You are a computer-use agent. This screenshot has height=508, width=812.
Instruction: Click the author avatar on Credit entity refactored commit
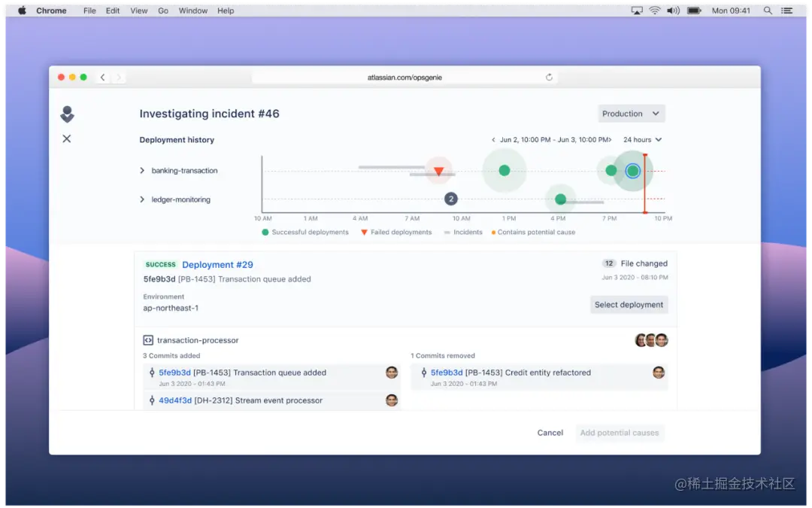tap(658, 373)
